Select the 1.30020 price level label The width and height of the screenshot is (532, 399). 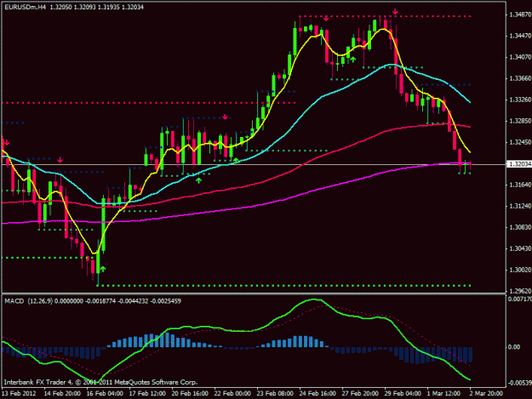(x=520, y=271)
